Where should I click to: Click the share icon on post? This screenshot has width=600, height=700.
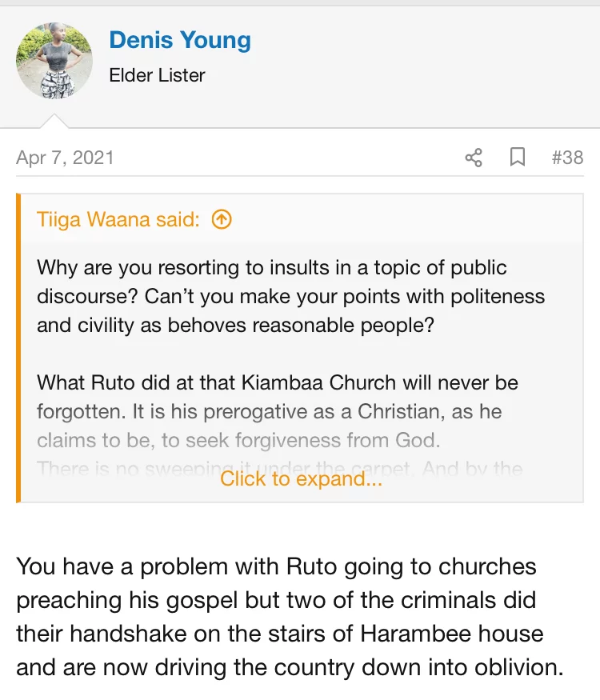click(x=474, y=158)
